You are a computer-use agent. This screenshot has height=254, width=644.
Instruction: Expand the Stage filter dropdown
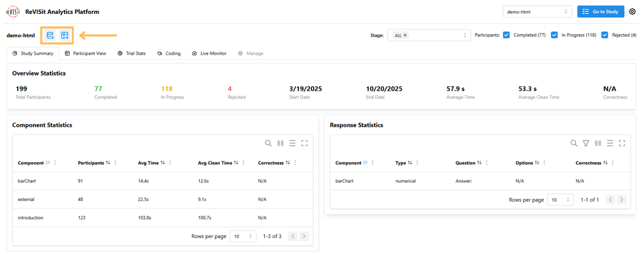pos(464,36)
